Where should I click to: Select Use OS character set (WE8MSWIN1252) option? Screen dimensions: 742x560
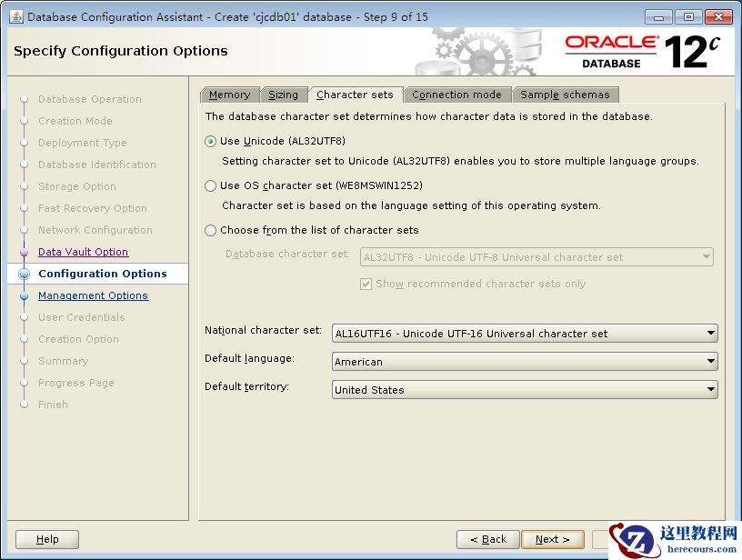point(211,185)
